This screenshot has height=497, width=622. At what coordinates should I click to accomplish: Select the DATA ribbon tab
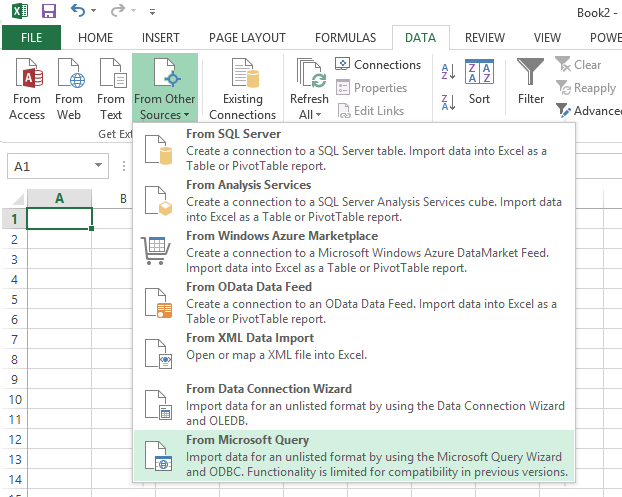pyautogui.click(x=420, y=38)
